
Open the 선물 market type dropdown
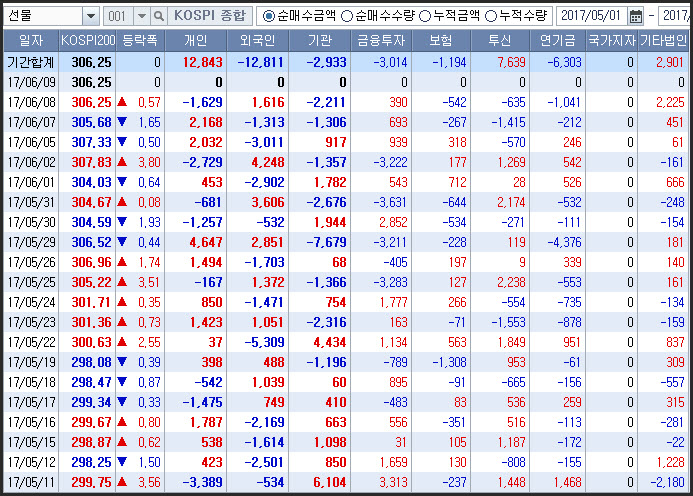[91, 16]
